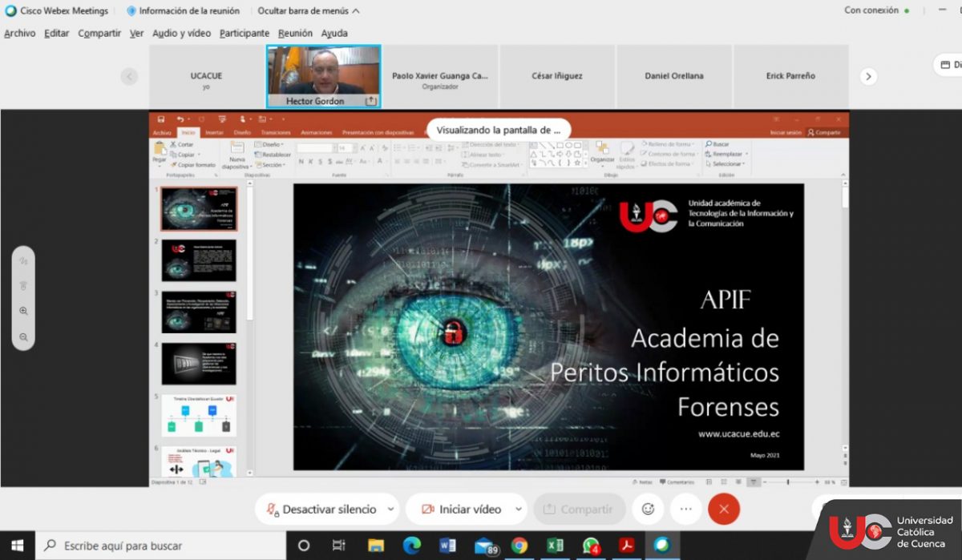Select Erick Parreño participant tile
The image size is (962, 560).
point(790,76)
